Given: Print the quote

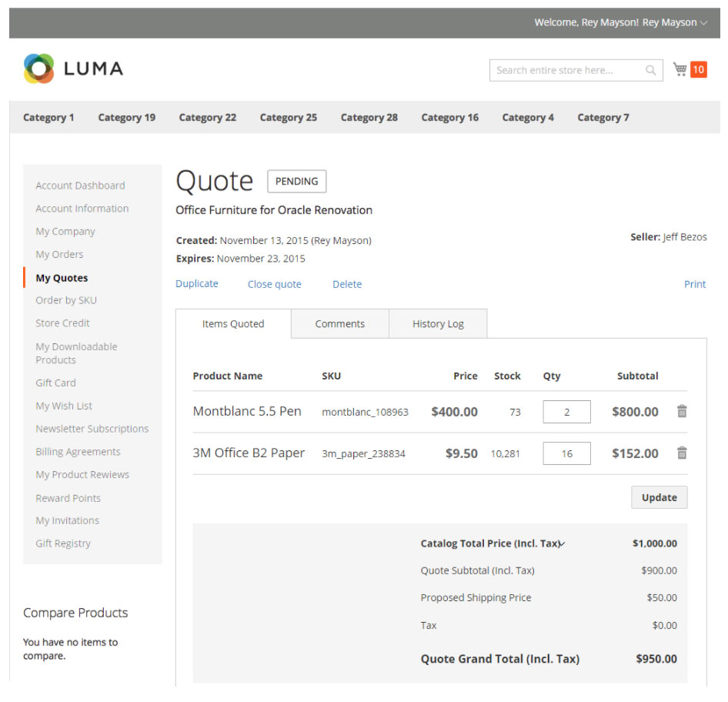Looking at the screenshot, I should (x=695, y=284).
